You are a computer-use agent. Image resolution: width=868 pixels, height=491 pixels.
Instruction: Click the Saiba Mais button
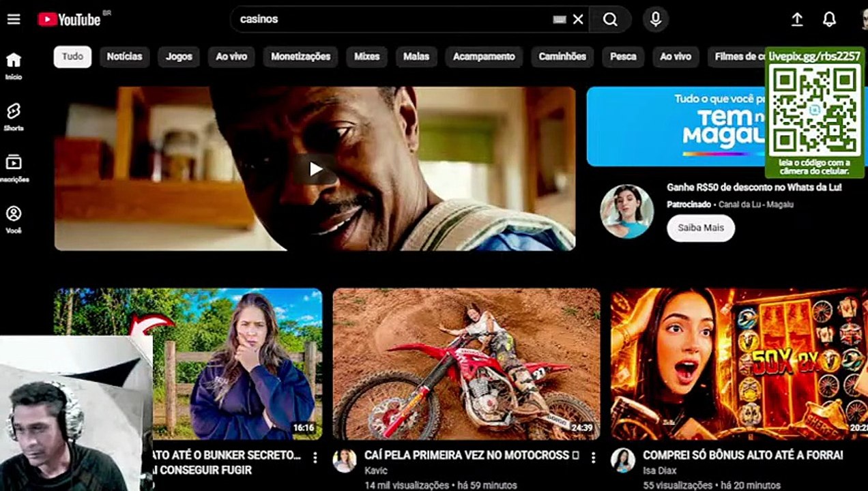tap(701, 228)
